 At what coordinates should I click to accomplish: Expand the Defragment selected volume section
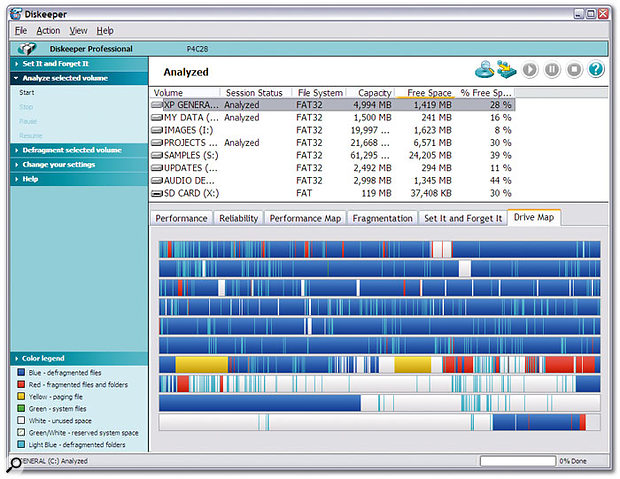point(79,150)
